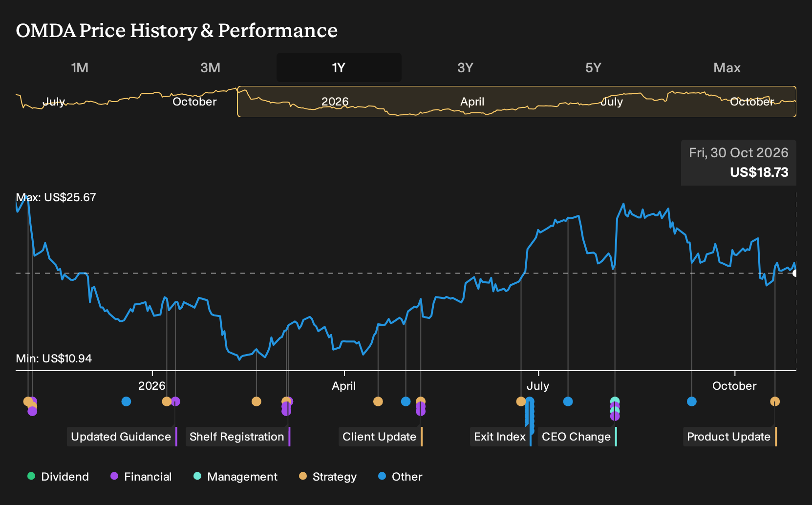Toggle the Financial event category
Viewport: 812px width, 505px height.
pos(141,476)
